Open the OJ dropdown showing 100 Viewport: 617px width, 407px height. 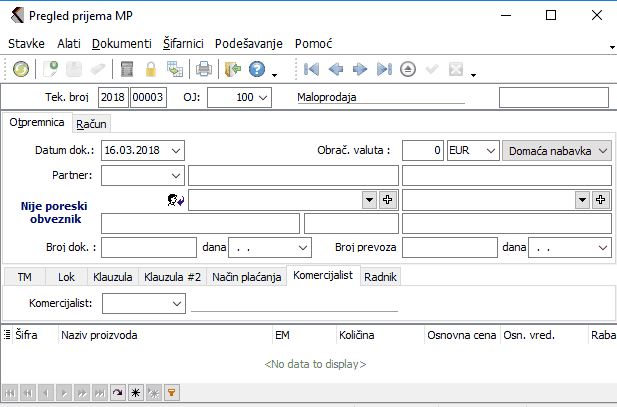click(263, 98)
